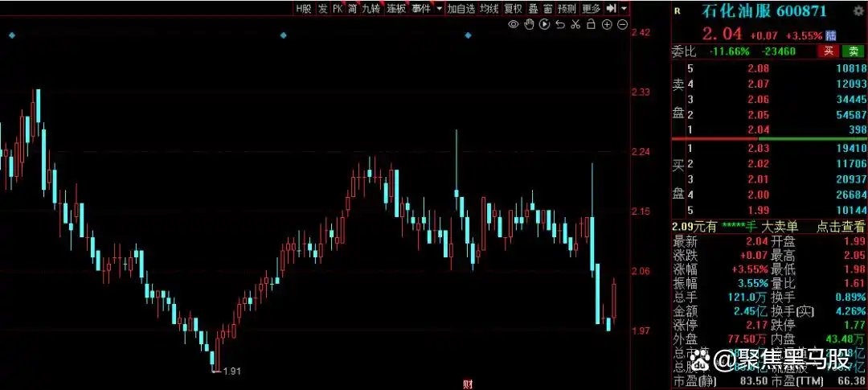Screen dimensions: 868x390
Task: Click the eye visibility icon above chart
Action: coord(514,25)
